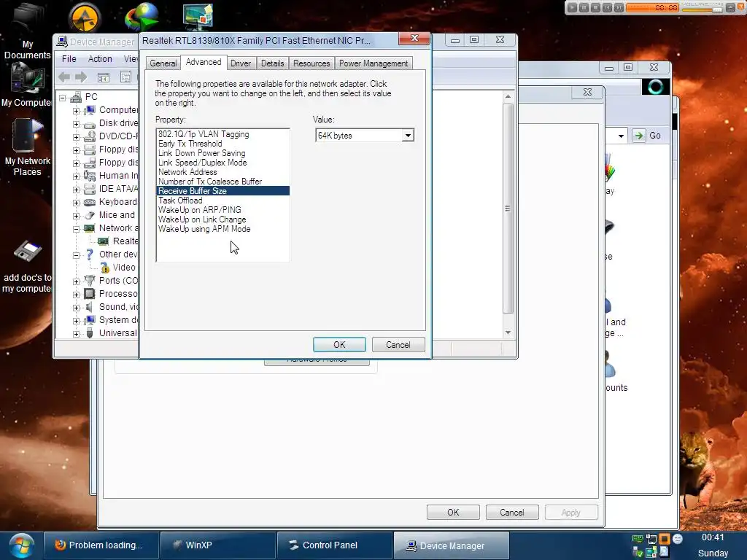
Task: Open the File menu in Device Manager
Action: click(69, 59)
